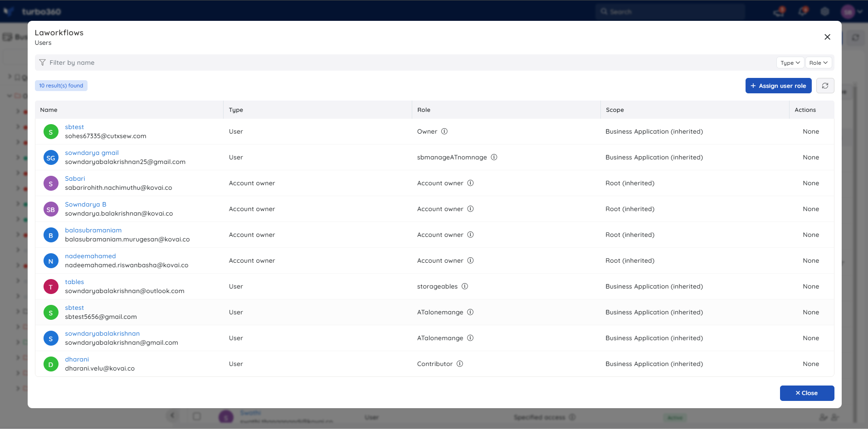Click the T avatar for tables

pos(51,287)
